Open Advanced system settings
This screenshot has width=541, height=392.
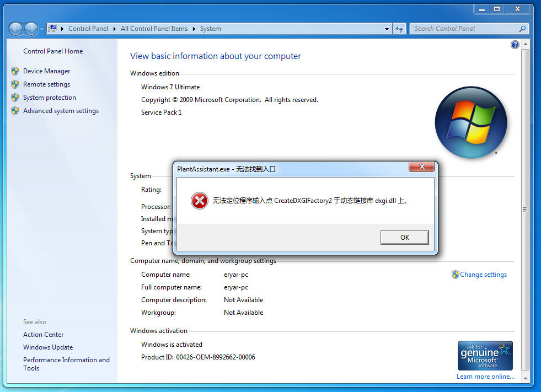point(61,110)
